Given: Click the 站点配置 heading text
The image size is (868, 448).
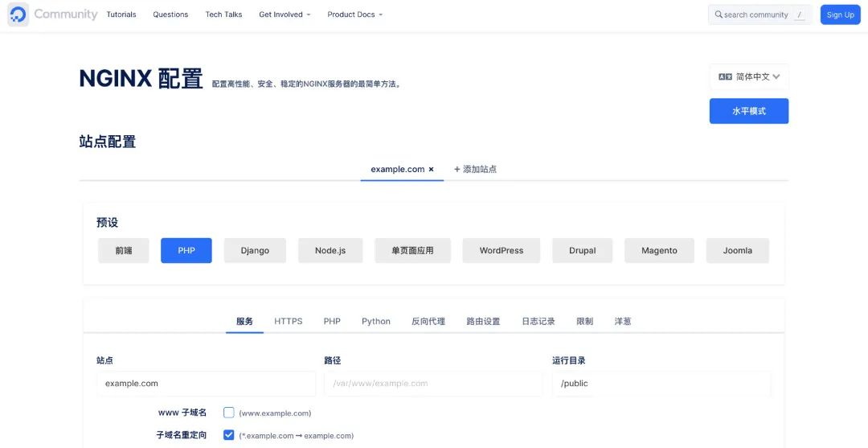Looking at the screenshot, I should (x=108, y=142).
